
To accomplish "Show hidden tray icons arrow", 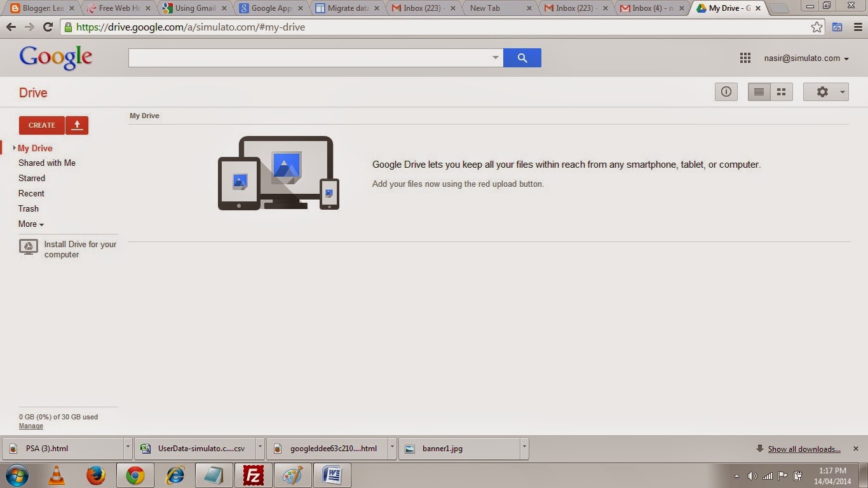I will point(737,476).
